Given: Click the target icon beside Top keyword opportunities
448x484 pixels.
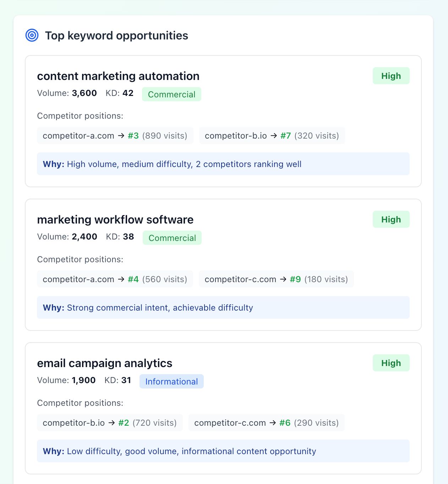Looking at the screenshot, I should pos(32,35).
